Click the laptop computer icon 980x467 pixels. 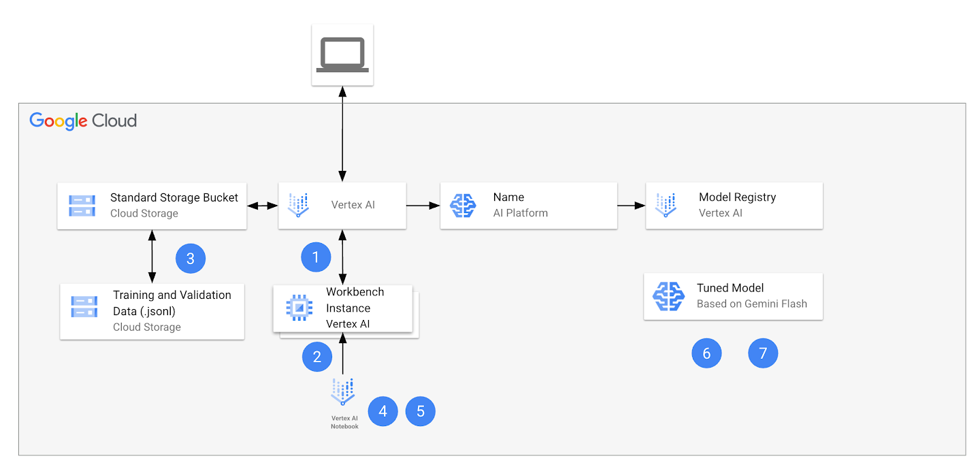click(342, 55)
